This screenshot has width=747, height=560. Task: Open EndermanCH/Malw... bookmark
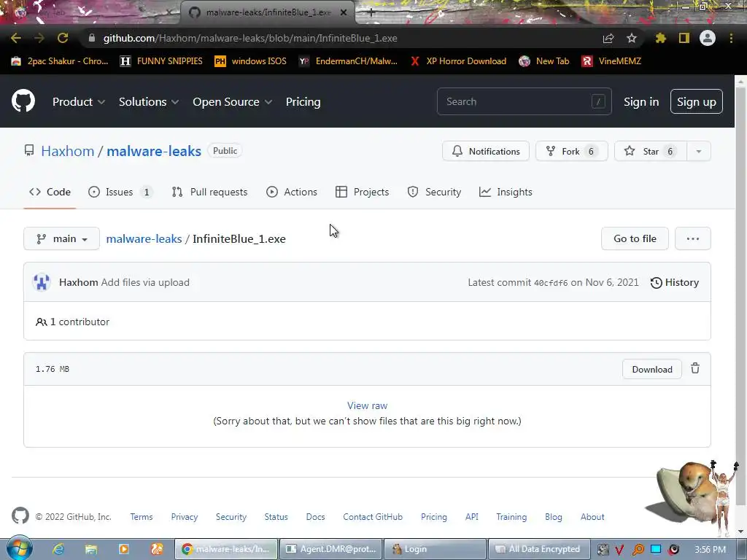[x=348, y=61]
